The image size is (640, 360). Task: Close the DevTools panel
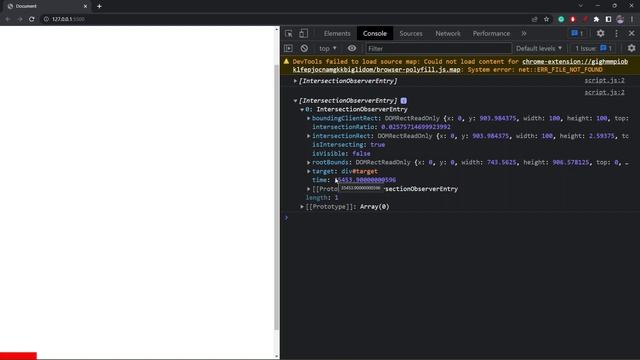pyautogui.click(x=631, y=33)
